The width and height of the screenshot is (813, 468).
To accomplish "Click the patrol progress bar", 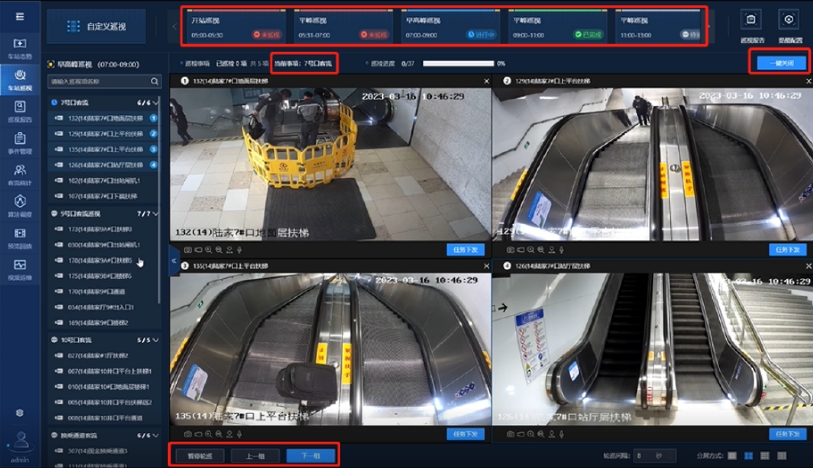I will (x=458, y=63).
